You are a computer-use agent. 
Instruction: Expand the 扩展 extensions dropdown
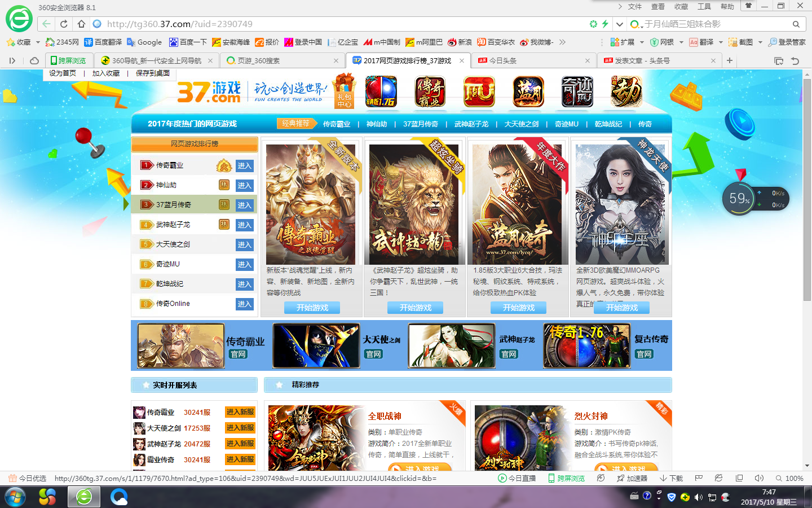pos(642,42)
